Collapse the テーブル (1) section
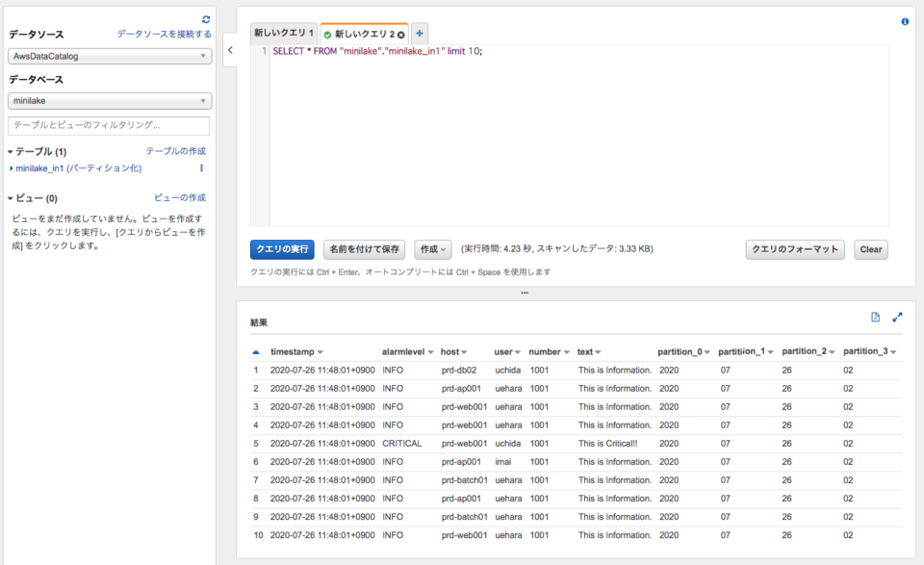The height and width of the screenshot is (565, 924). tap(11, 152)
